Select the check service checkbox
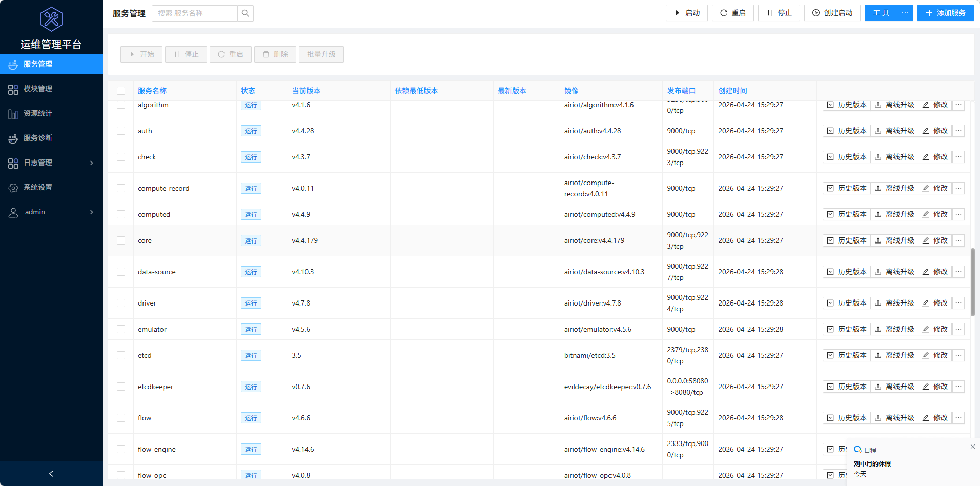This screenshot has height=486, width=980. point(121,157)
